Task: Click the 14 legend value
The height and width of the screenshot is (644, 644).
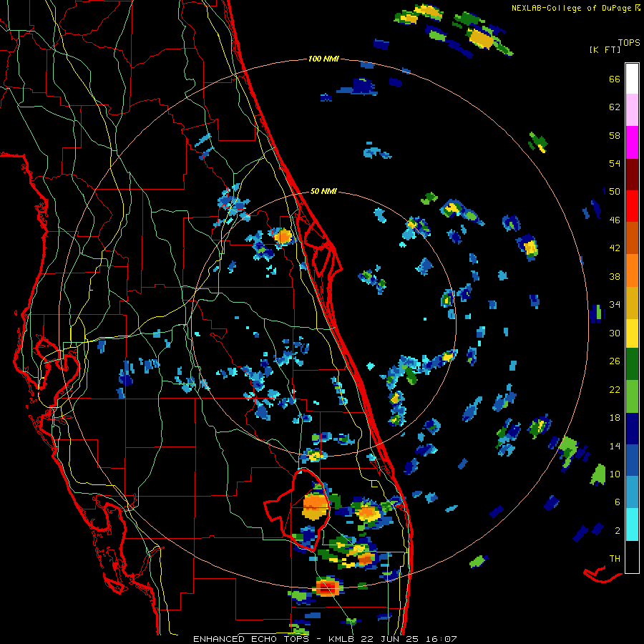Action: pyautogui.click(x=615, y=446)
